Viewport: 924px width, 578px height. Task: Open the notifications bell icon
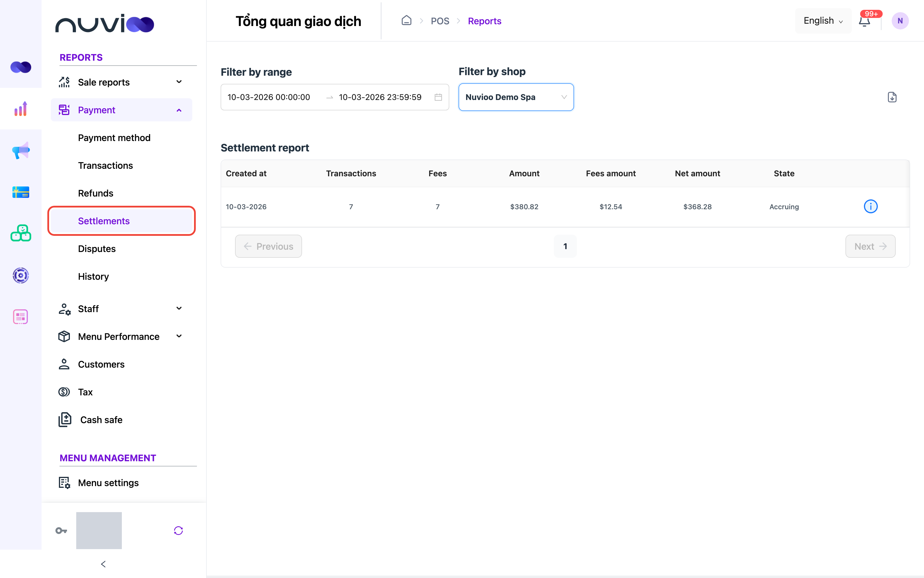[865, 21]
